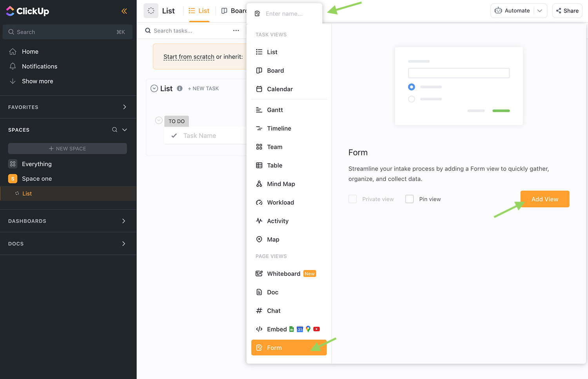Expand the Favorites section
Viewport: 588px width, 379px height.
coord(124,107)
